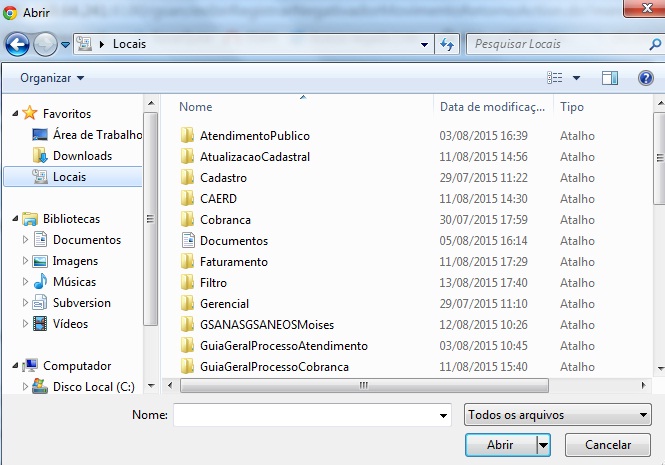Screen dimensions: 665x465
Task: Select the AtualizacaoCadastral folder
Action: [254, 157]
